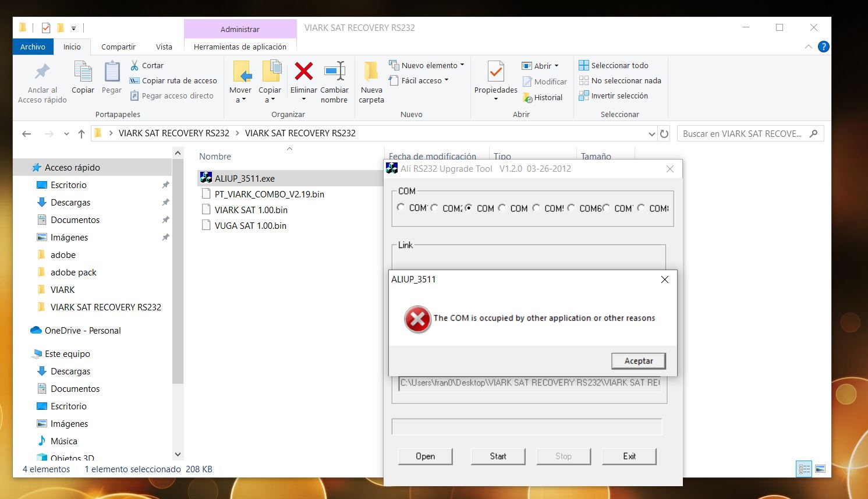
Task: Select the COM1 radio button
Action: tap(401, 207)
